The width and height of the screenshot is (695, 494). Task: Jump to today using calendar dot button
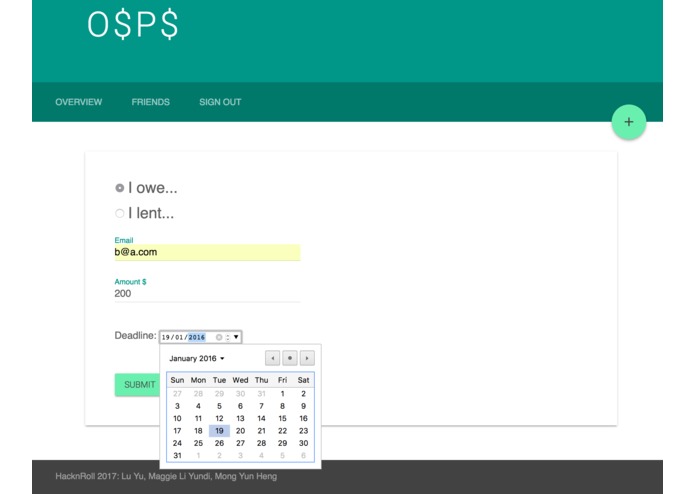290,358
